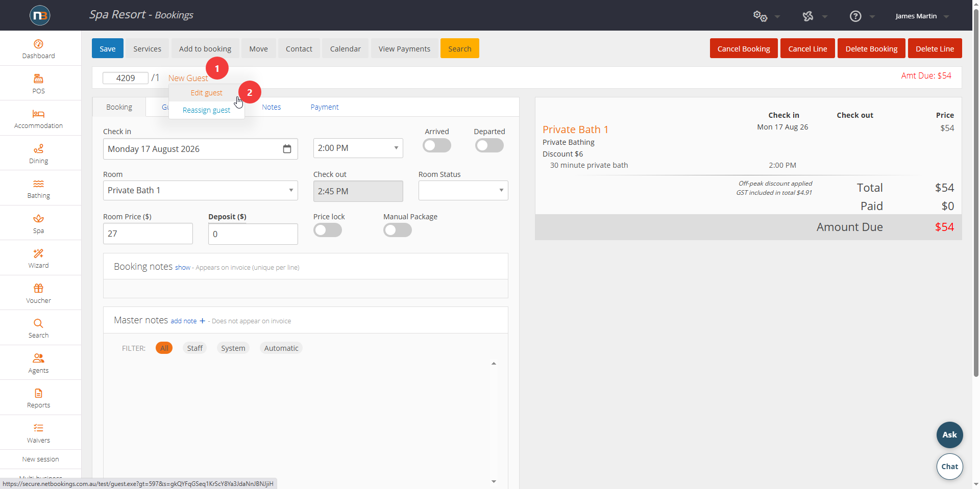Switch to the Notes tab
980x489 pixels.
pyautogui.click(x=271, y=107)
